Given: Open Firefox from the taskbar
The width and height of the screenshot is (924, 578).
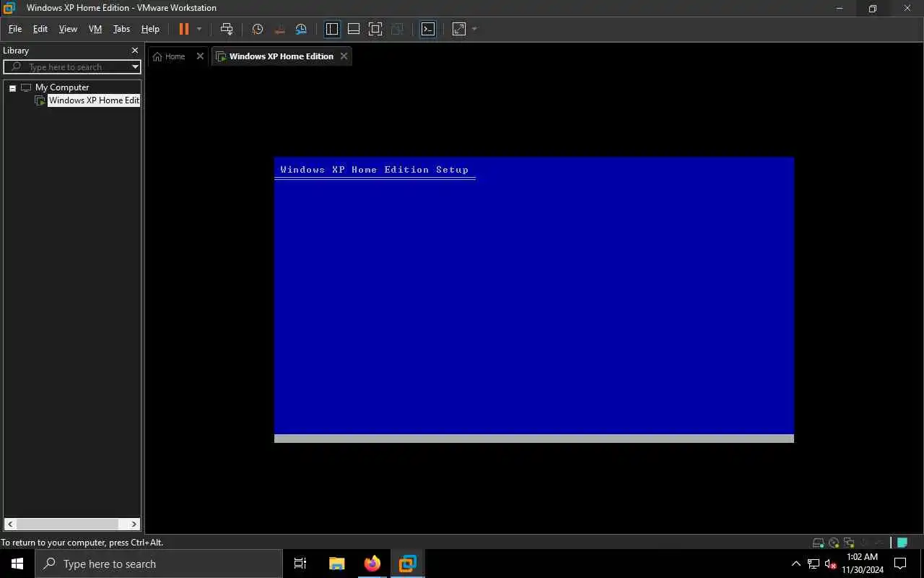Looking at the screenshot, I should (372, 564).
